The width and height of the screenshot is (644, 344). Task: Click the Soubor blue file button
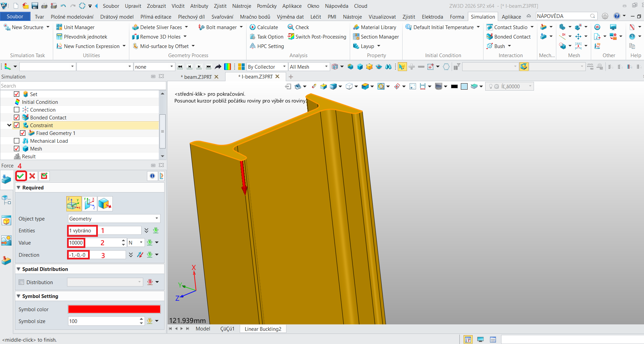[15, 17]
